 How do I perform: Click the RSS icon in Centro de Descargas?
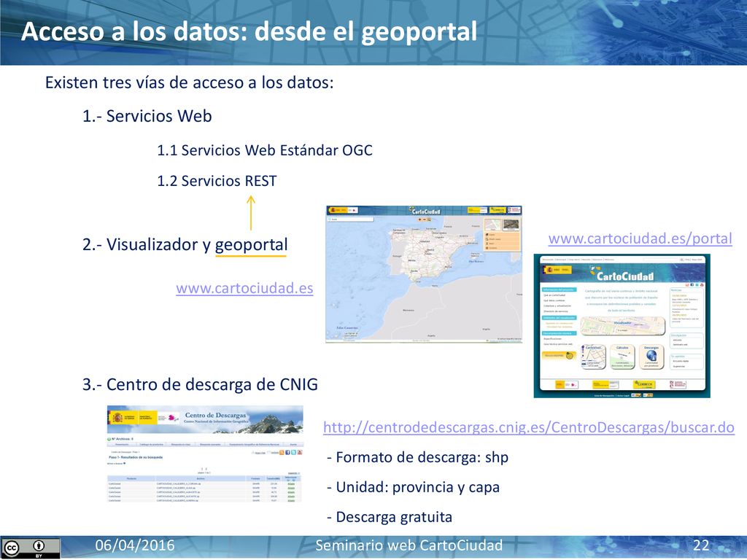click(x=282, y=452)
